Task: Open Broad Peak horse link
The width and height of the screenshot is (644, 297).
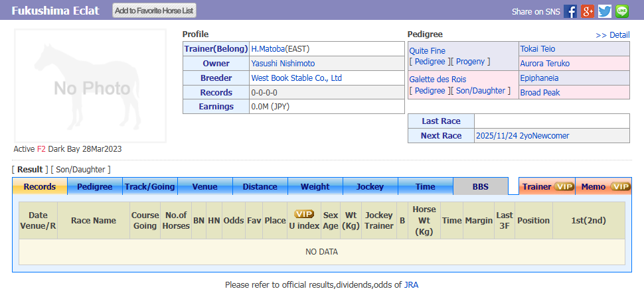Action: pyautogui.click(x=540, y=93)
